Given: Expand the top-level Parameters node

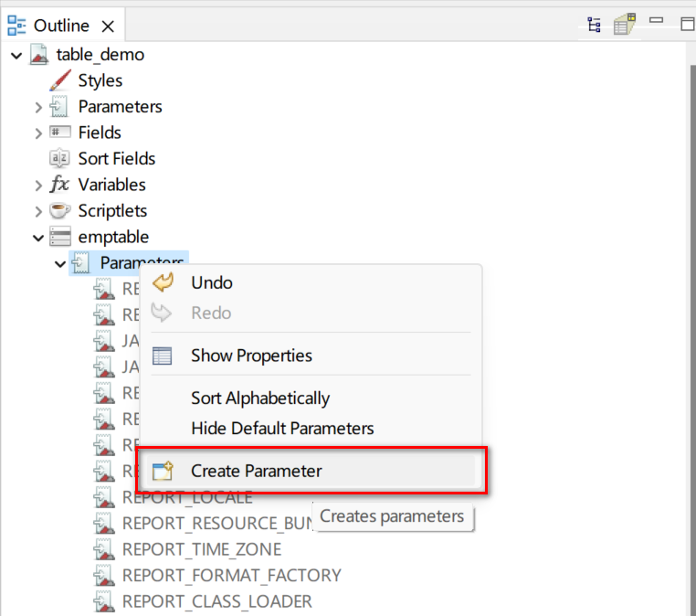Looking at the screenshot, I should point(38,107).
